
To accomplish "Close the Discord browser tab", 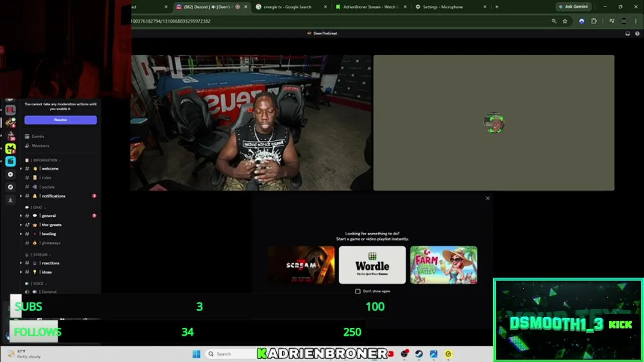I will pyautogui.click(x=246, y=7).
